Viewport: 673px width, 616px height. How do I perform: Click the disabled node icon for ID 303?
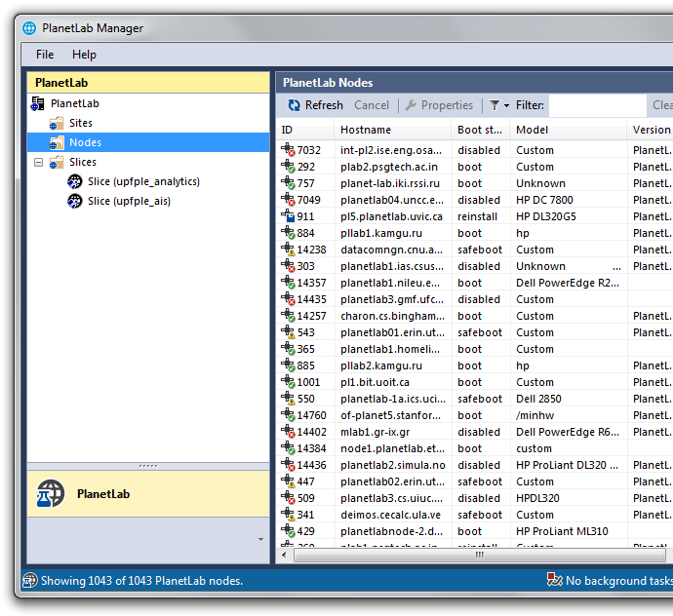point(288,265)
